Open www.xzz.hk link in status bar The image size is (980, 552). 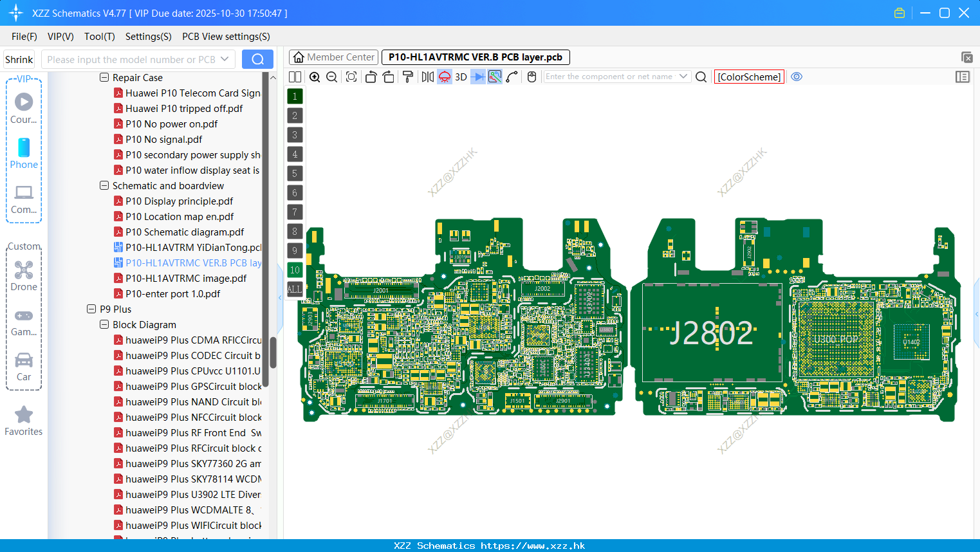pyautogui.click(x=533, y=546)
